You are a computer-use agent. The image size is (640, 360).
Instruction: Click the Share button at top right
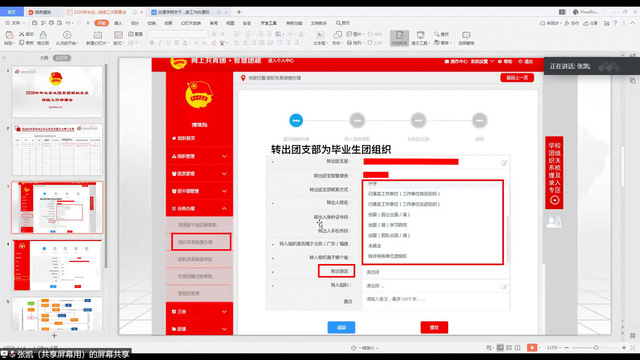click(591, 23)
